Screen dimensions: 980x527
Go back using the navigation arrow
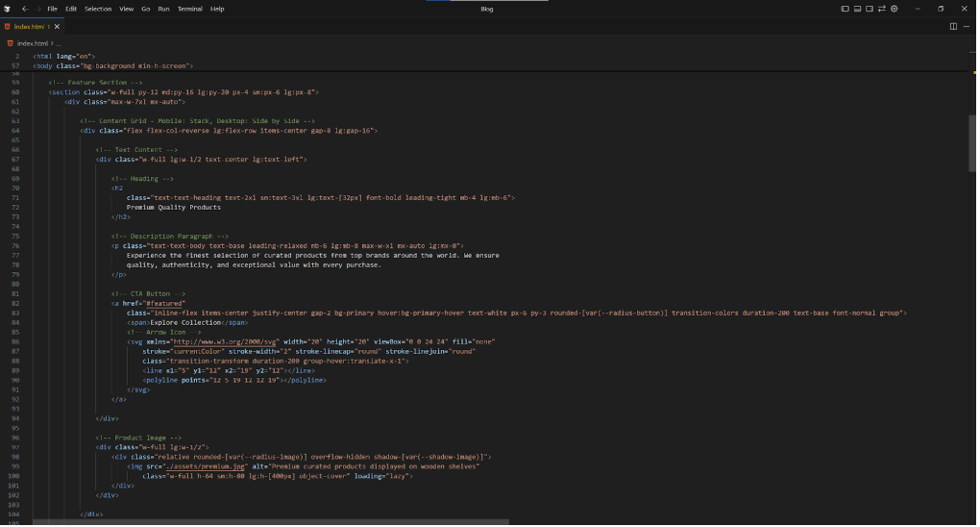click(25, 9)
